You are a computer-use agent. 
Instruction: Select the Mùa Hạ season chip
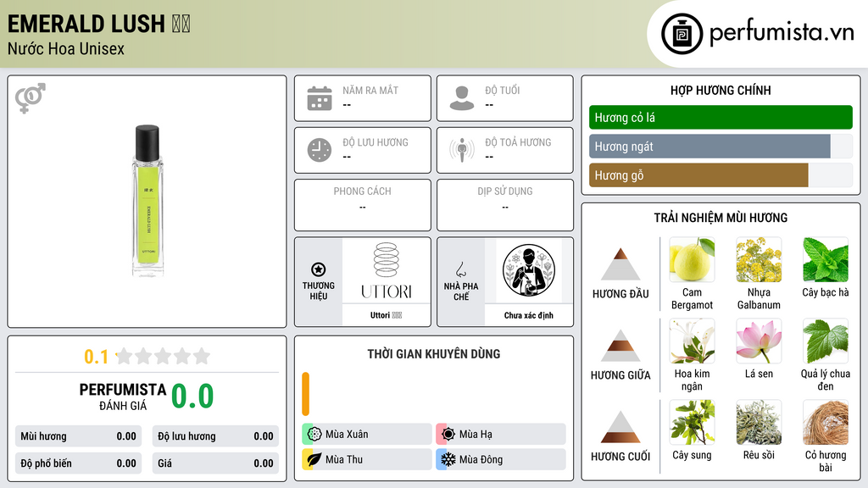tap(501, 435)
